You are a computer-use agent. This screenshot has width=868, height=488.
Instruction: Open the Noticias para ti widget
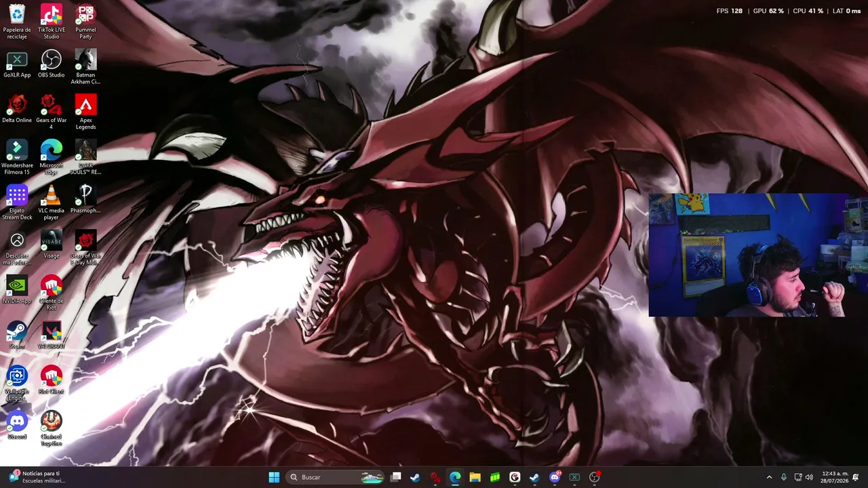pos(37,477)
